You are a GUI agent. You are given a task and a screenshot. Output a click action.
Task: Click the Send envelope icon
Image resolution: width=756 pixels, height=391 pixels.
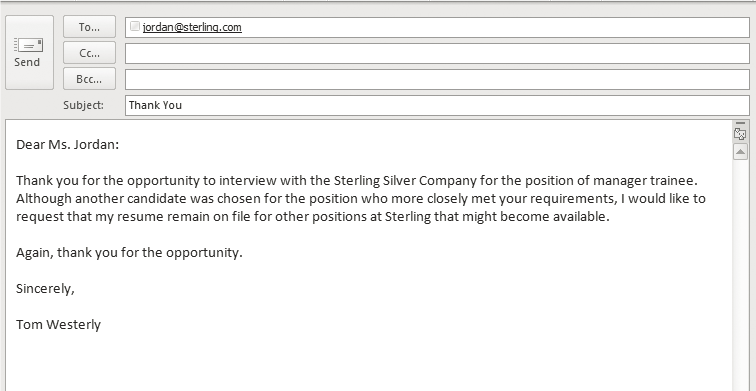(x=28, y=45)
